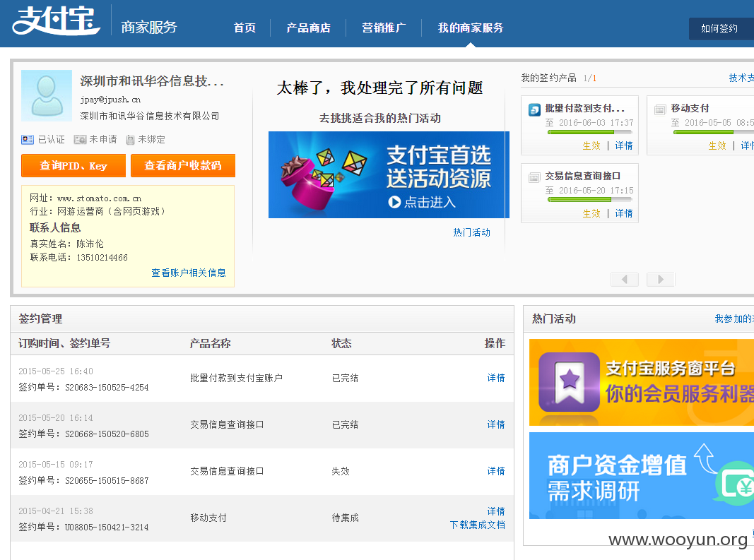Image resolution: width=754 pixels, height=560 pixels.
Task: Click the 2015-05-25 16:40 order time
Action: coord(56,371)
